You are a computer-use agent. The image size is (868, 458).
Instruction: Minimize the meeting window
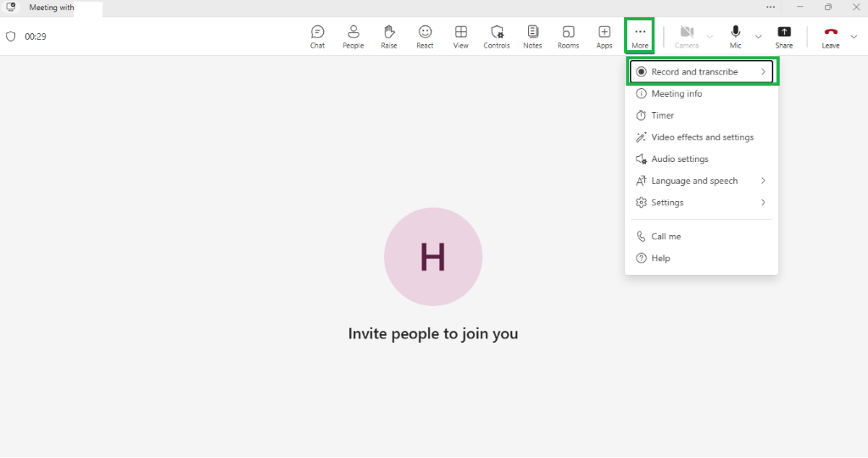point(800,7)
